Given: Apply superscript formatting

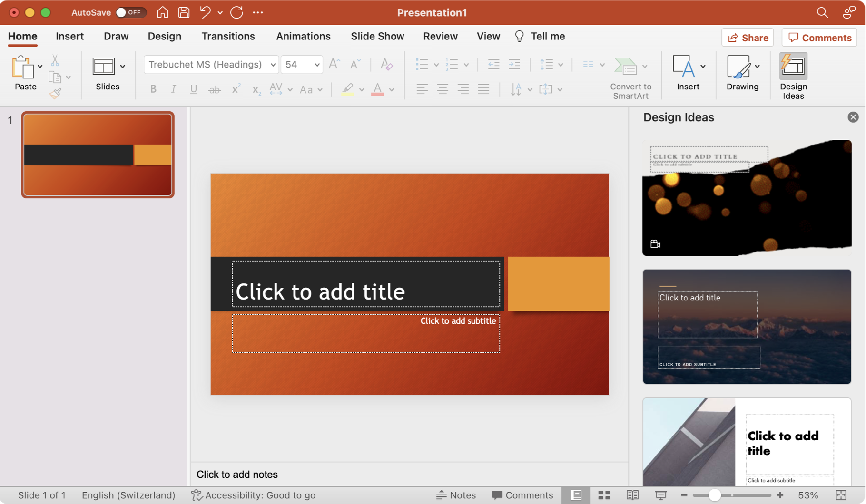Looking at the screenshot, I should click(236, 89).
